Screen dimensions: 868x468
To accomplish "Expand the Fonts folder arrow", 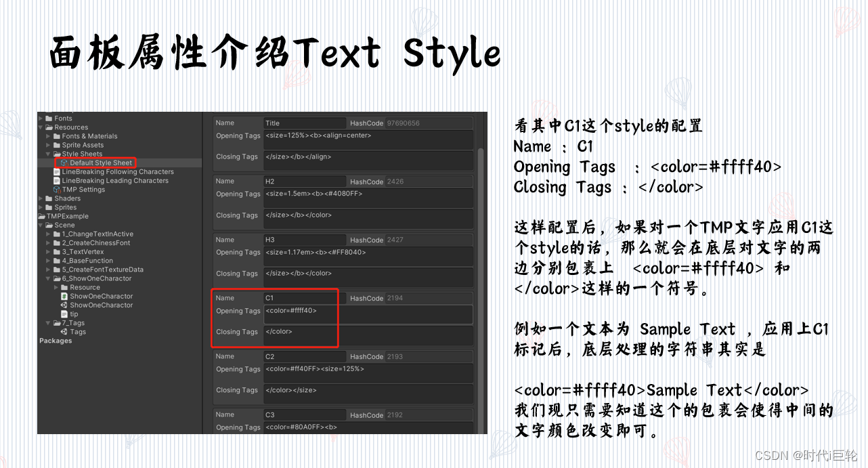I will coord(42,119).
